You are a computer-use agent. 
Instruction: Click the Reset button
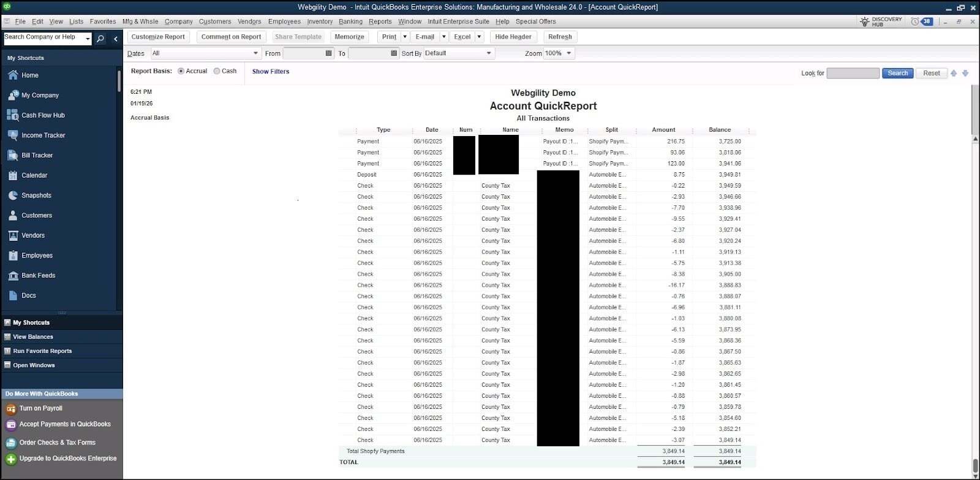tap(932, 73)
